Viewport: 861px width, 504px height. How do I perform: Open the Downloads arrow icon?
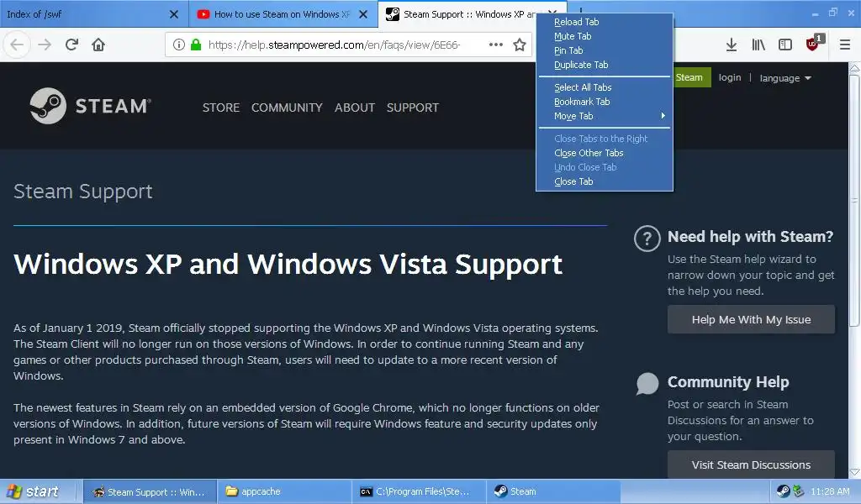pyautogui.click(x=731, y=45)
